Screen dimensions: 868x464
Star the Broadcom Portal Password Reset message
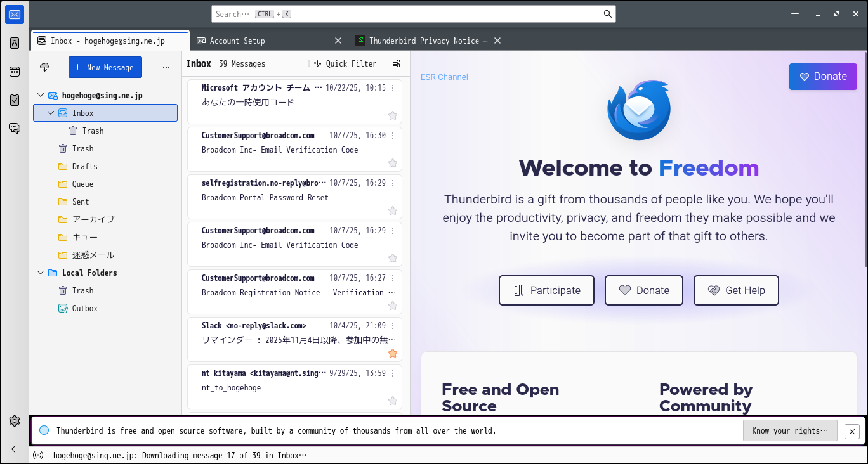tap(393, 210)
